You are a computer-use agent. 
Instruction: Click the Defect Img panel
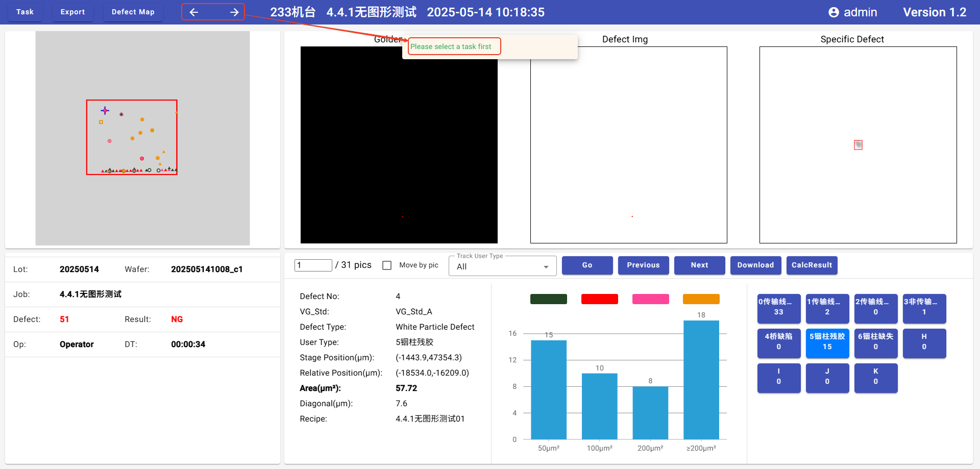629,145
